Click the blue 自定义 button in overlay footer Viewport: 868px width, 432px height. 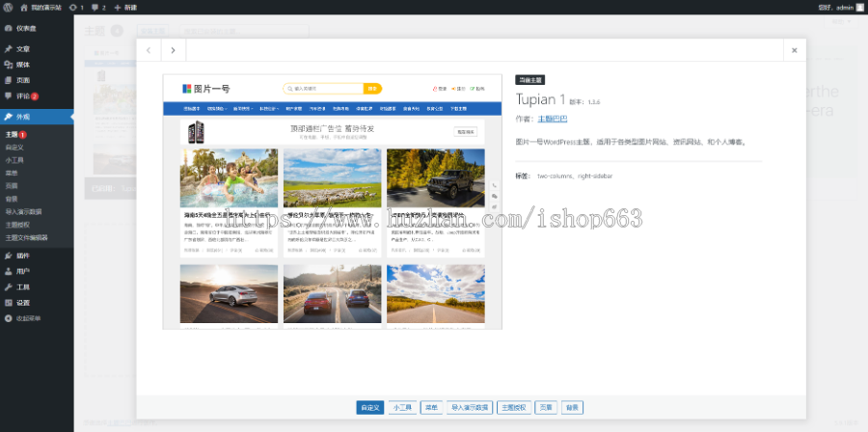(369, 408)
